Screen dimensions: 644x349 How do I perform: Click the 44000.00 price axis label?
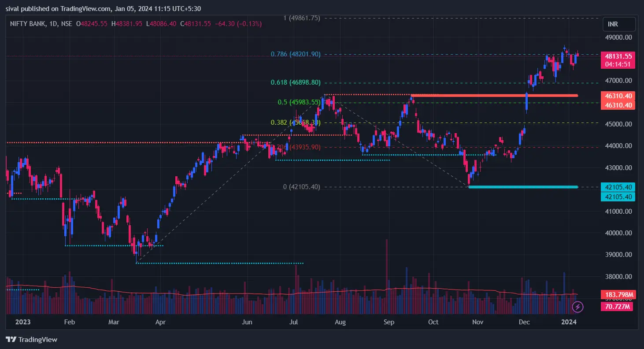pyautogui.click(x=618, y=146)
